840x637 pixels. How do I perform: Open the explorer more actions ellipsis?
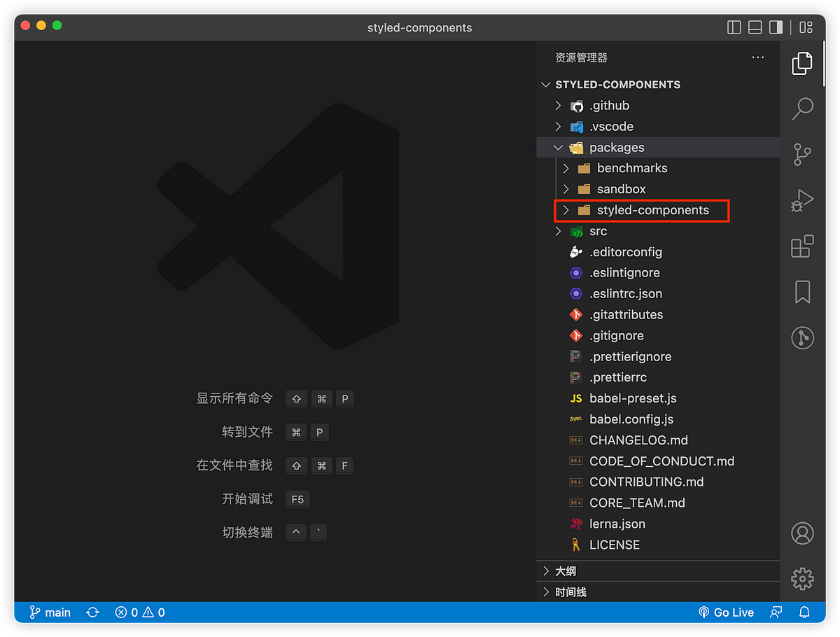pos(758,57)
